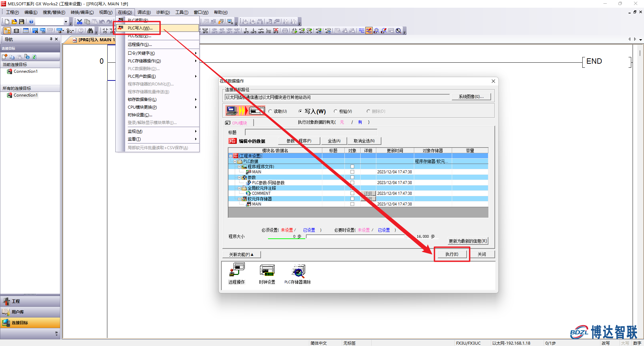
Task: Collapse the PLC数据 tree node
Action: point(235,161)
